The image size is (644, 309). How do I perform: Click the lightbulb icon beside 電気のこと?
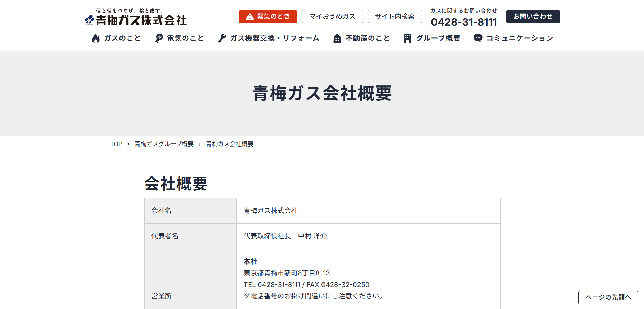(x=159, y=38)
